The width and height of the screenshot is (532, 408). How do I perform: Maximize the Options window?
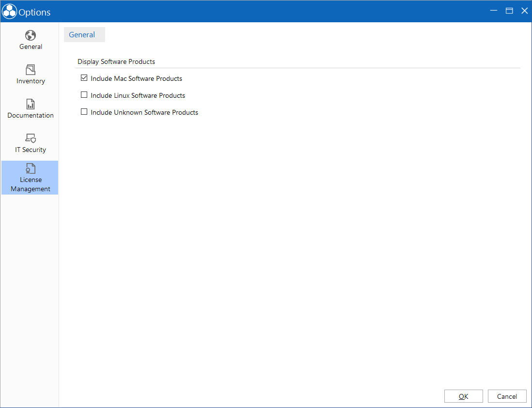pyautogui.click(x=509, y=11)
